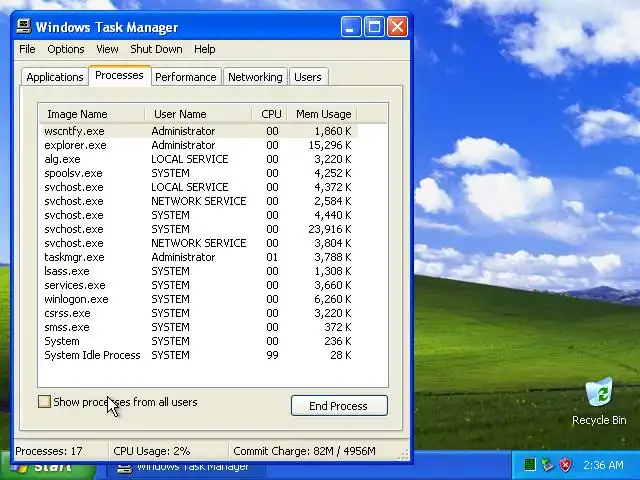Select the taskmgr.exe process
Screen dimensions: 640x480
tap(198, 257)
